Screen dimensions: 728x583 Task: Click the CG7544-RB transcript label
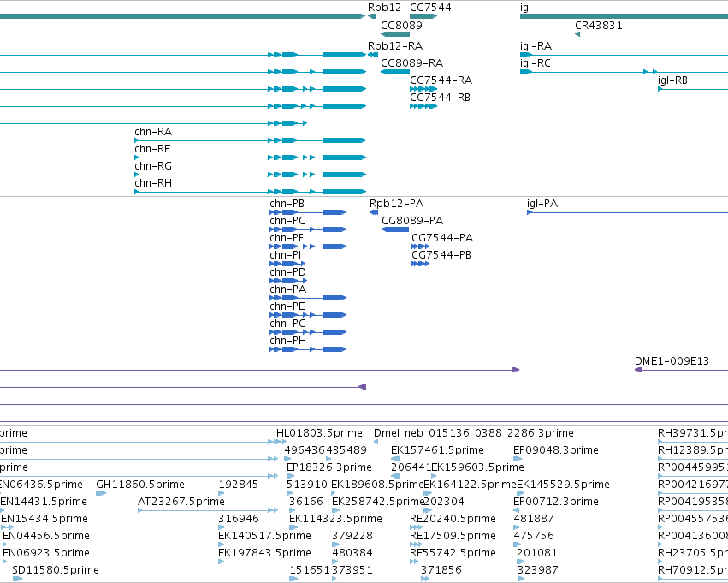tap(441, 97)
